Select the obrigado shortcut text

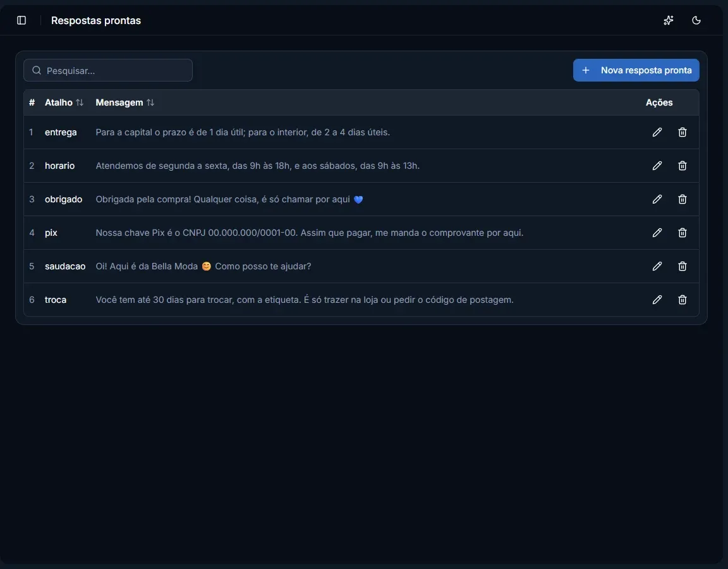point(64,199)
